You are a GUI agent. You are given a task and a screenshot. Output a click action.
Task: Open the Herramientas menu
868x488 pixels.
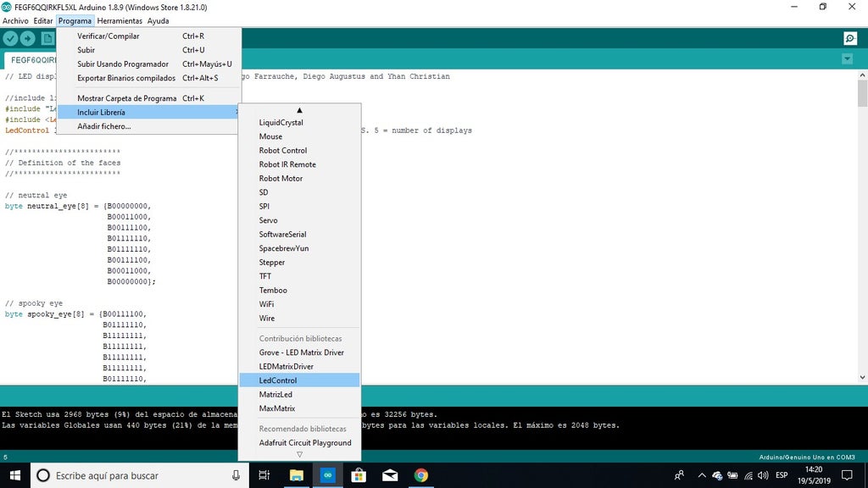pyautogui.click(x=120, y=20)
